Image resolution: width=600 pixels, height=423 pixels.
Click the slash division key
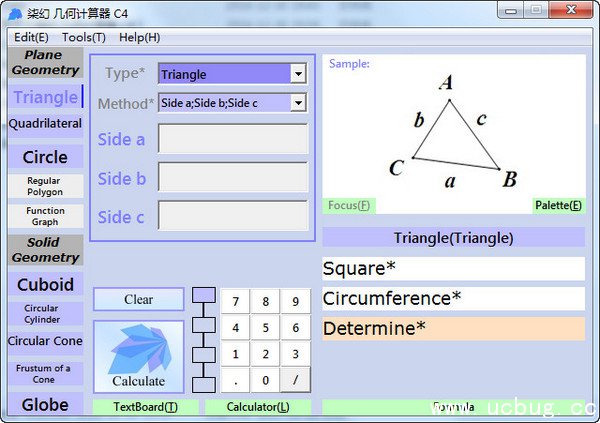pyautogui.click(x=295, y=380)
